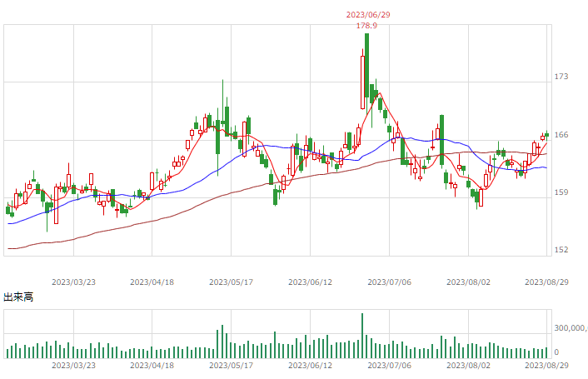Select 2023/03/23 date under the price chart
This screenshot has width=588, height=379.
[73, 282]
